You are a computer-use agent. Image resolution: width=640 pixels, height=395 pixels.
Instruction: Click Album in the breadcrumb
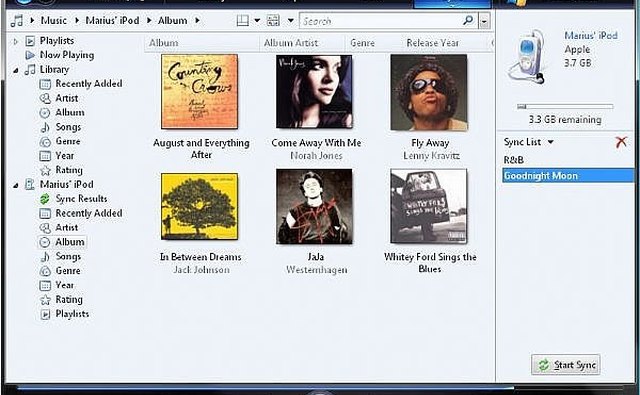173,20
